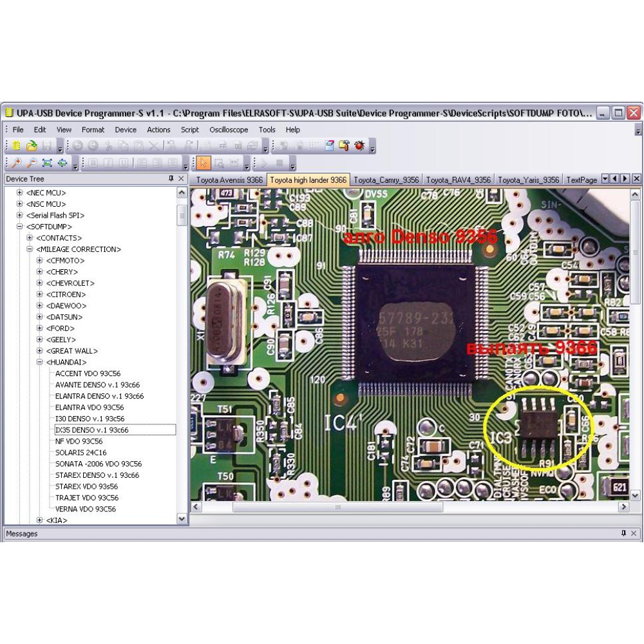Viewport: 644px width, 644px height.
Task: Click image vertical scrollbar down arrow
Action: [x=634, y=495]
